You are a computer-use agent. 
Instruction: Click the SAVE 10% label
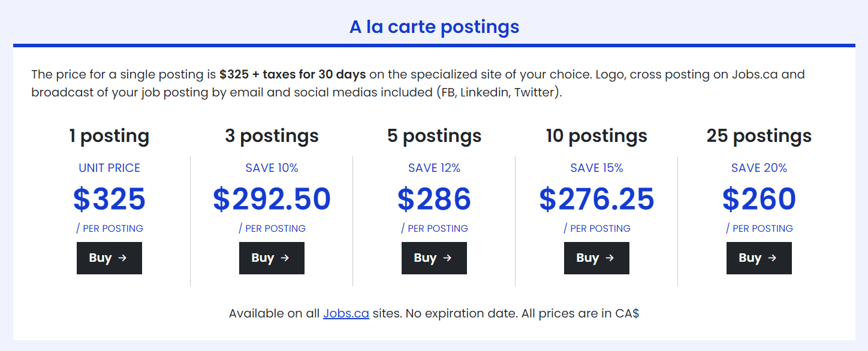(272, 168)
